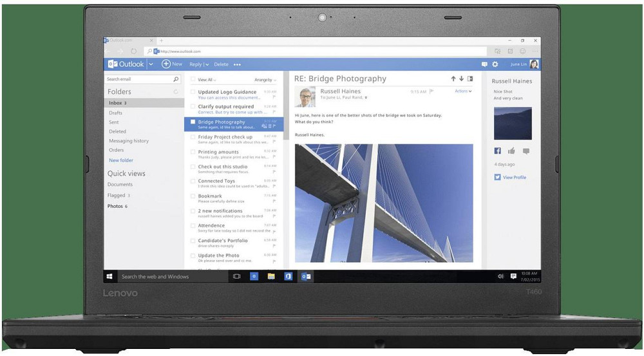Open the chat messaging icon beside the gear
644x356 pixels.
tap(484, 64)
